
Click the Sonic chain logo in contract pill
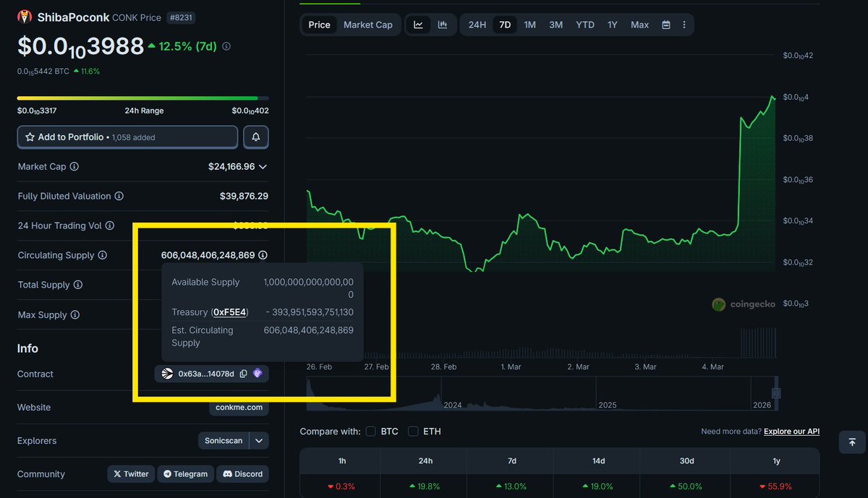(x=167, y=374)
